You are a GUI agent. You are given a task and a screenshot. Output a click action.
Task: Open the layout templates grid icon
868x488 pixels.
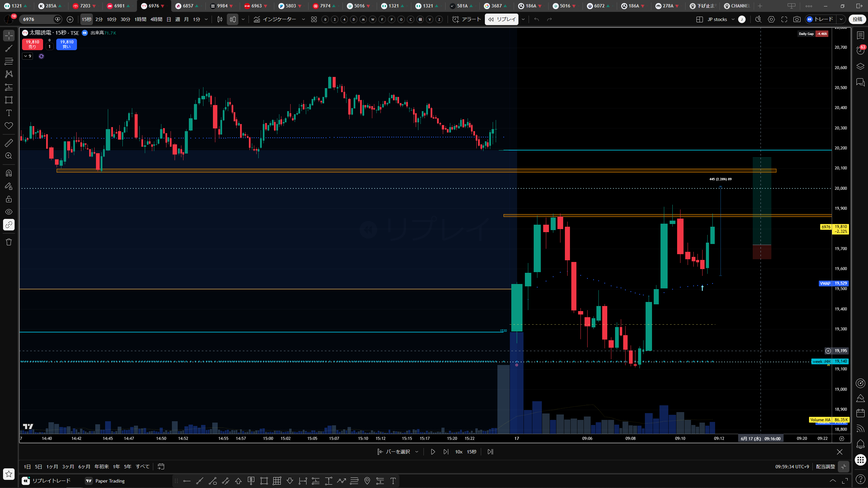(x=314, y=19)
